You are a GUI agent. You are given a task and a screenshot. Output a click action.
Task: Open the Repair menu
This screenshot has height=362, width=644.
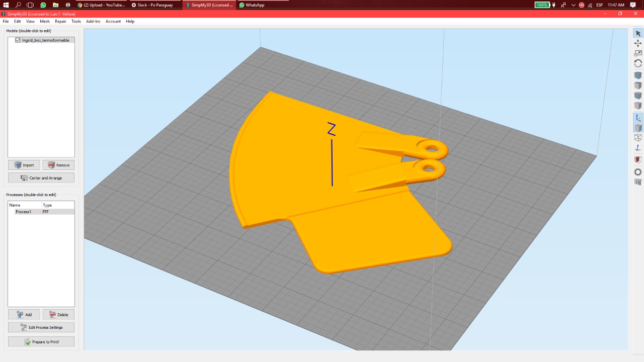60,22
